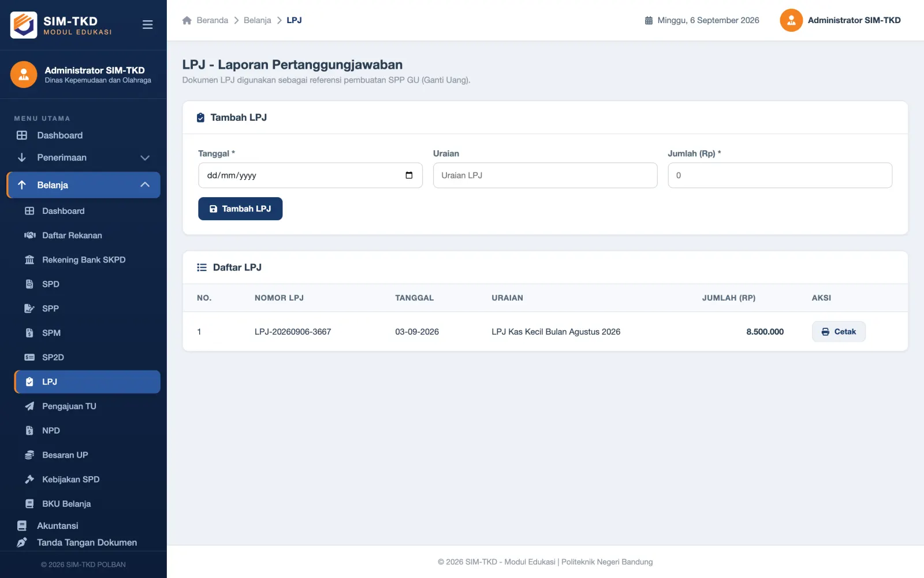Click the administrator avatar in the top bar
924x578 pixels.
pos(791,20)
